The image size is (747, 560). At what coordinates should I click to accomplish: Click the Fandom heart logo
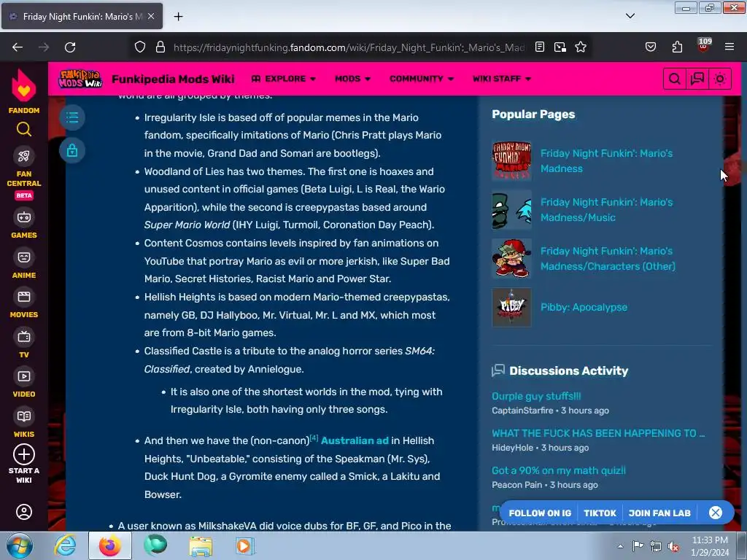coord(24,86)
